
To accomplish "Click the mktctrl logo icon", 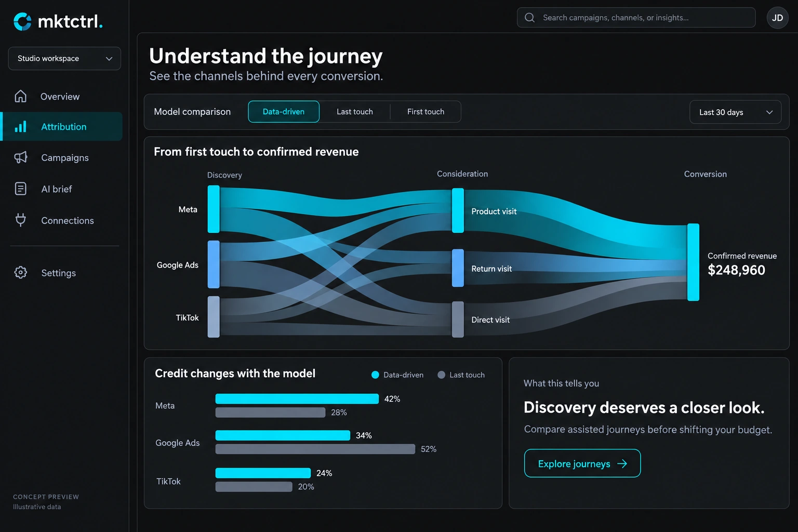I will pos(22,21).
